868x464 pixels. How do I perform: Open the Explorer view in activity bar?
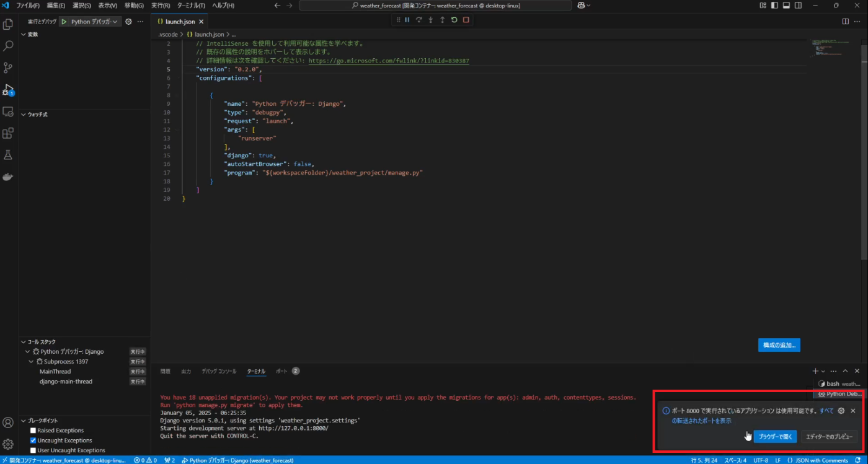(x=8, y=25)
